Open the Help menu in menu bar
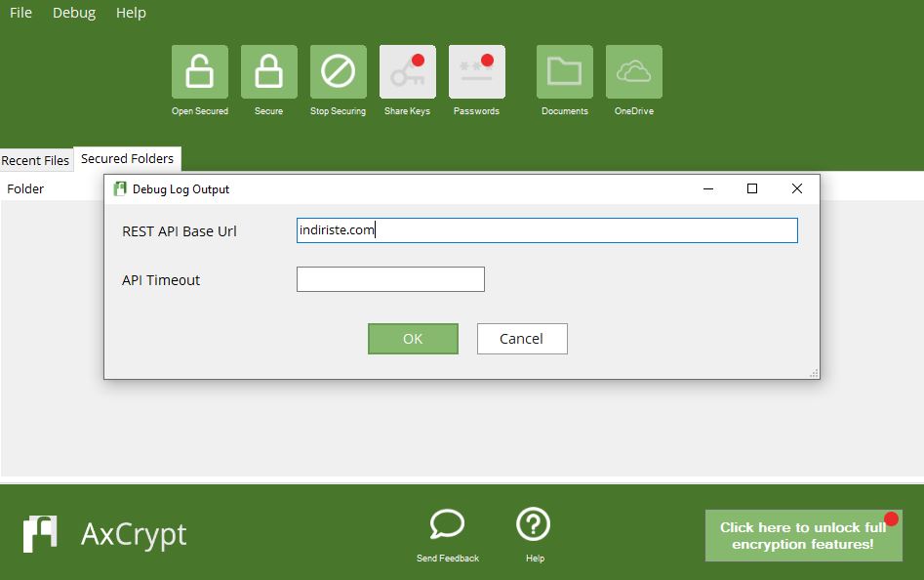Image resolution: width=924 pixels, height=580 pixels. tap(131, 13)
